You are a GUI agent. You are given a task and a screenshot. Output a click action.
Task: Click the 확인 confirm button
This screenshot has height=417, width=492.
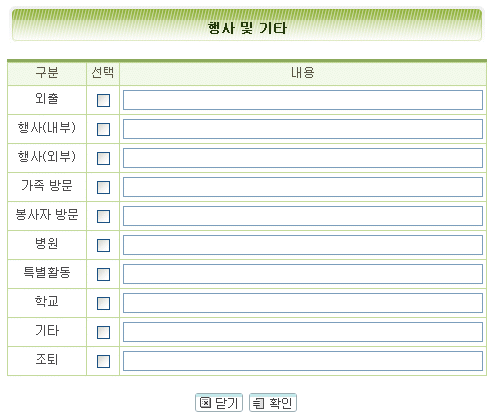(x=273, y=403)
